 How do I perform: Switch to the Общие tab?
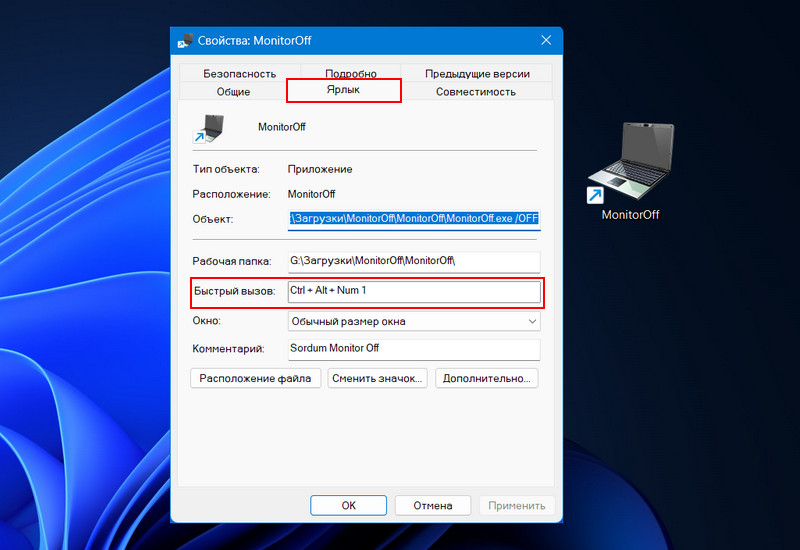[233, 92]
